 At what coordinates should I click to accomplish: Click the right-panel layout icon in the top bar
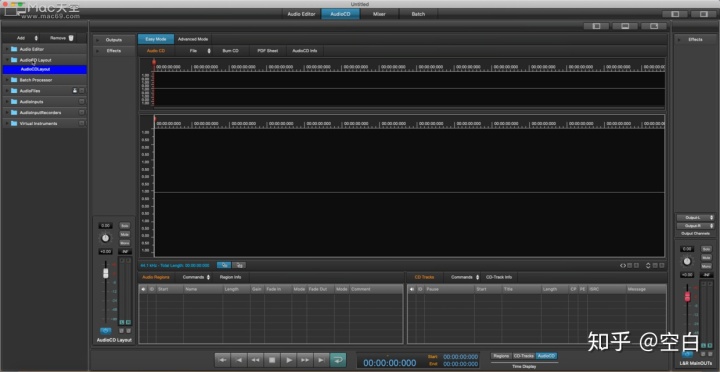click(654, 26)
